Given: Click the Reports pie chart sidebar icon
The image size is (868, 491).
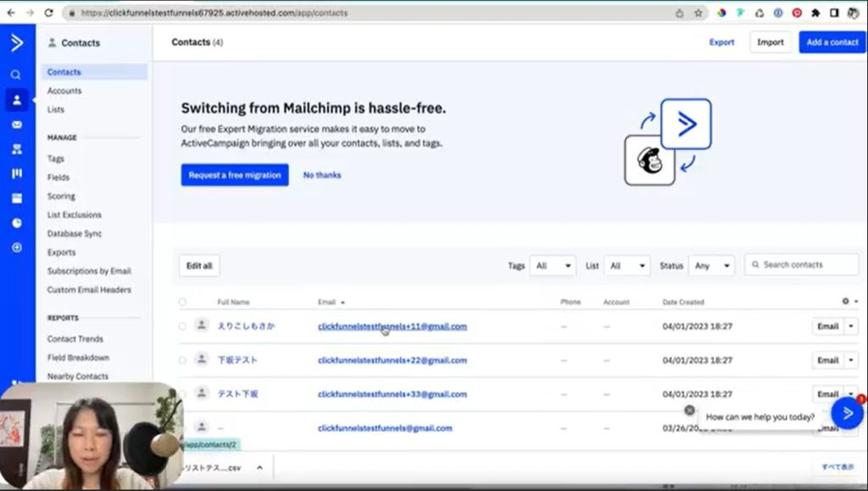Looking at the screenshot, I should 16,223.
